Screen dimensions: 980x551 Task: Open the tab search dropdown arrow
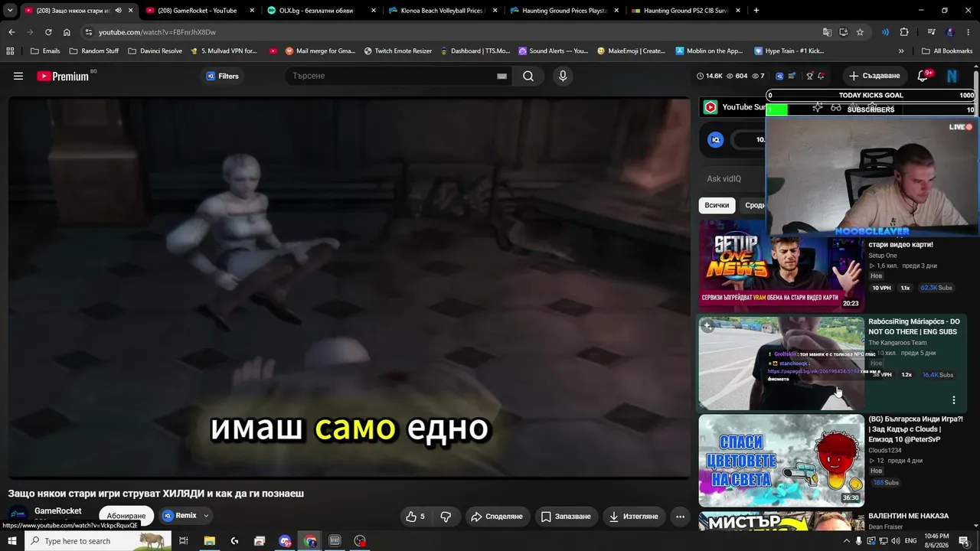coord(10,11)
